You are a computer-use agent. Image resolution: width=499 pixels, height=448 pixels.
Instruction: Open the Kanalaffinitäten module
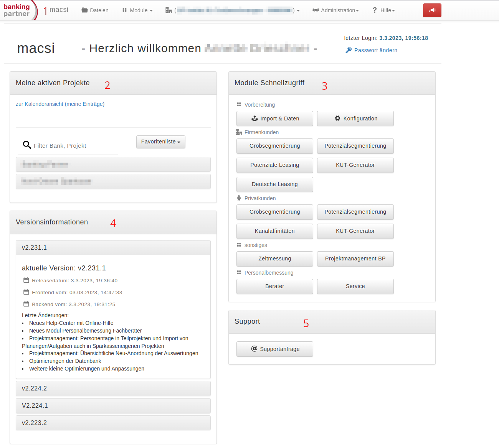click(x=275, y=231)
